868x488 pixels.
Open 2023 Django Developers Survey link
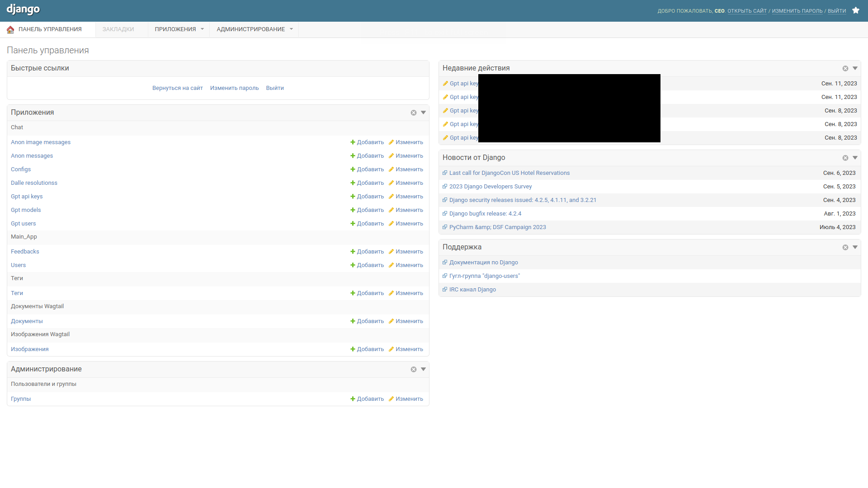click(491, 187)
